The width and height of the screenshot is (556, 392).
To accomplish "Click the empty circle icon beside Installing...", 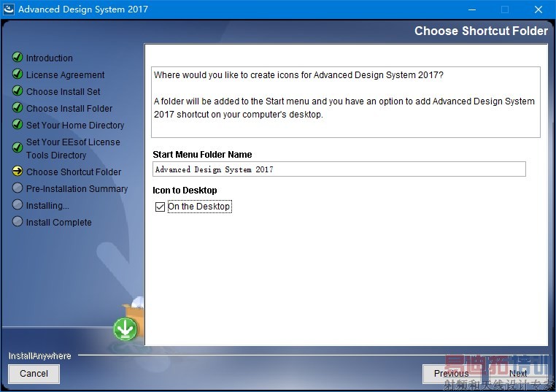I will click(18, 204).
